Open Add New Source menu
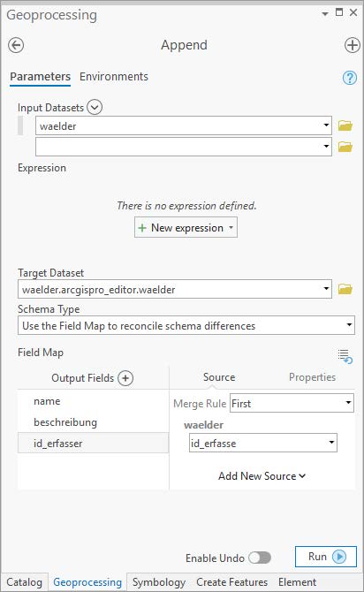Viewport: 364px width, 592px height. 262,476
